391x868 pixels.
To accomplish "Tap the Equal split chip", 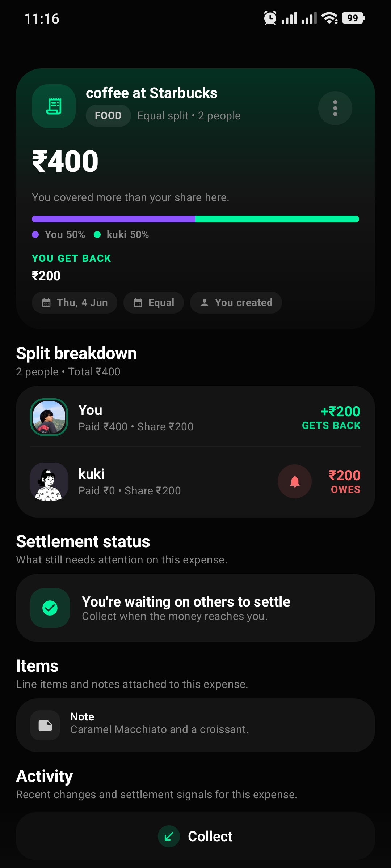I will coord(154,303).
